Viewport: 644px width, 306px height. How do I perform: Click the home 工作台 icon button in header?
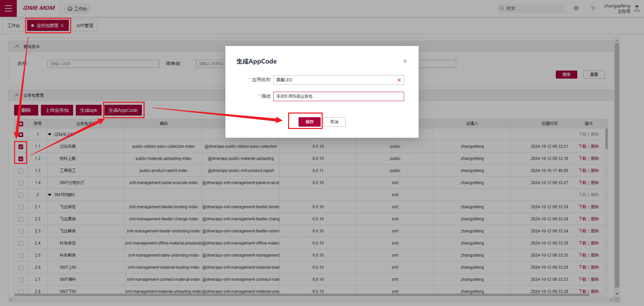[x=77, y=9]
